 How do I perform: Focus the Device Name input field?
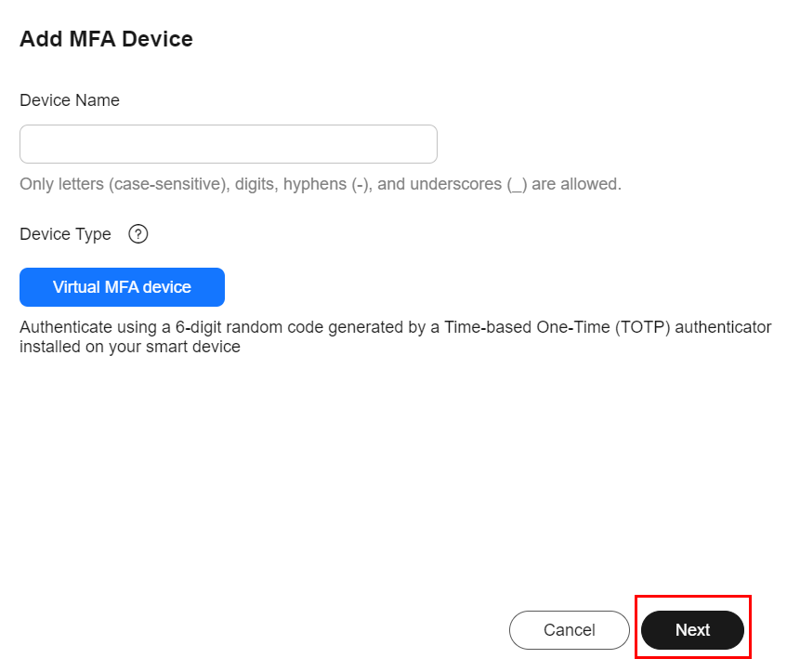(x=228, y=144)
